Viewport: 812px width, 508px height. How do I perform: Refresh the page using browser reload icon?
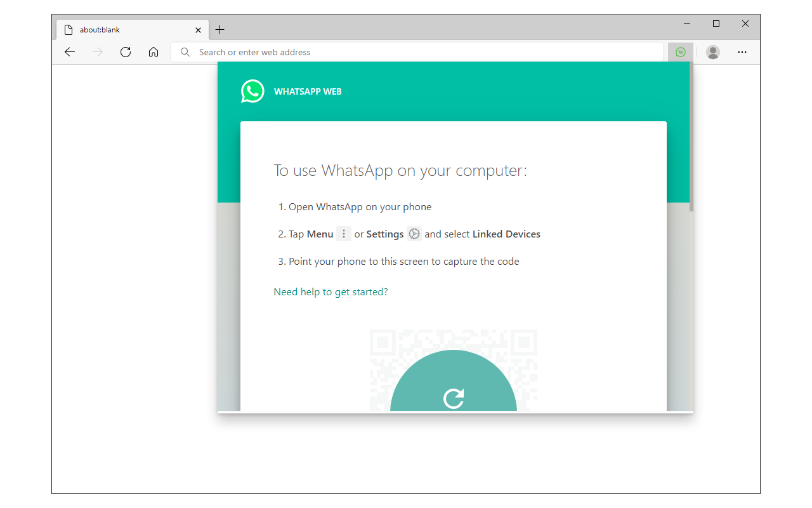click(x=126, y=52)
